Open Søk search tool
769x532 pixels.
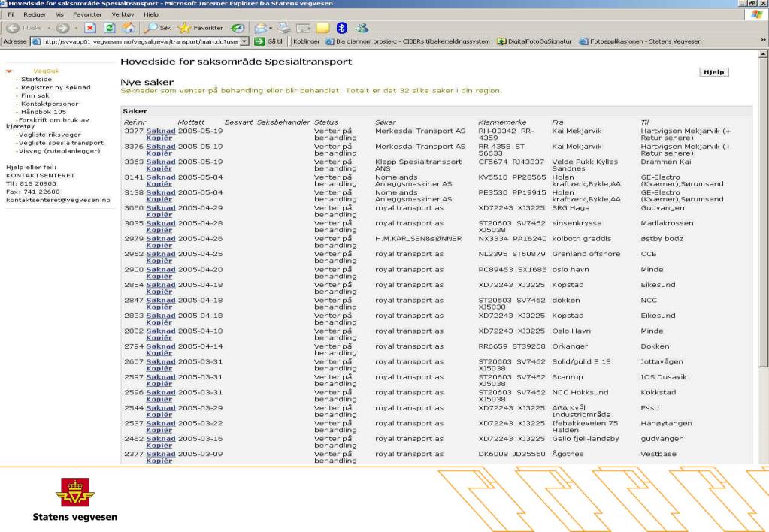pos(157,28)
